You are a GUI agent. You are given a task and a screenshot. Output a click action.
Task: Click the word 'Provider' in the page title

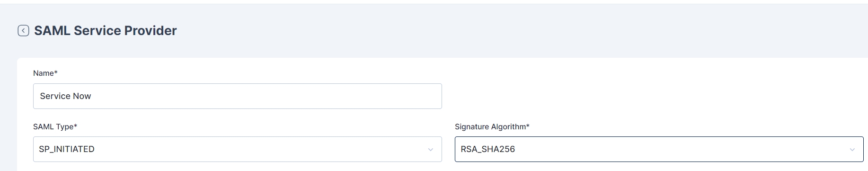pos(151,31)
